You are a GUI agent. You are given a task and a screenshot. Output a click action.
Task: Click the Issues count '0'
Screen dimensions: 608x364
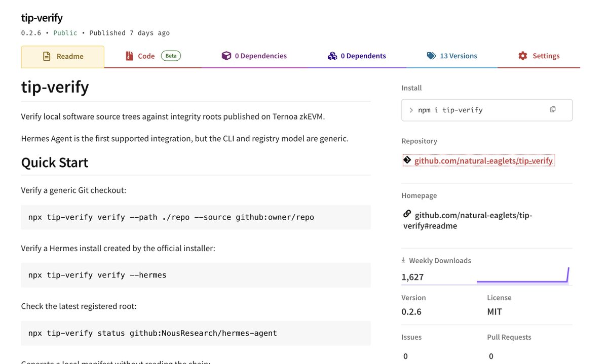click(x=405, y=356)
